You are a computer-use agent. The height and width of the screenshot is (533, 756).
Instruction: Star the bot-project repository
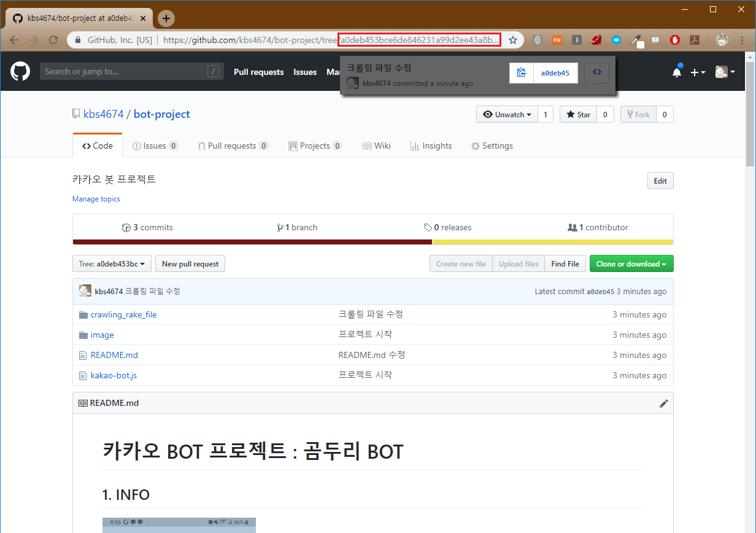578,115
